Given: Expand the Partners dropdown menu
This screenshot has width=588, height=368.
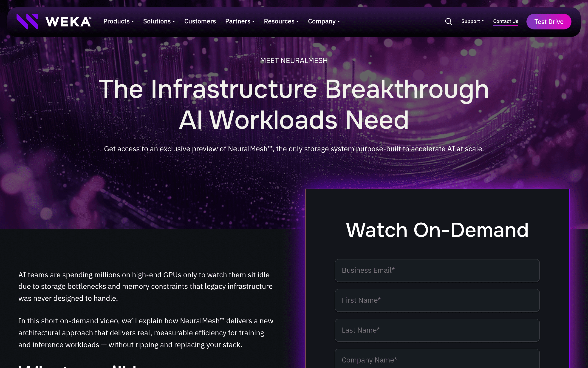Looking at the screenshot, I should coord(240,21).
